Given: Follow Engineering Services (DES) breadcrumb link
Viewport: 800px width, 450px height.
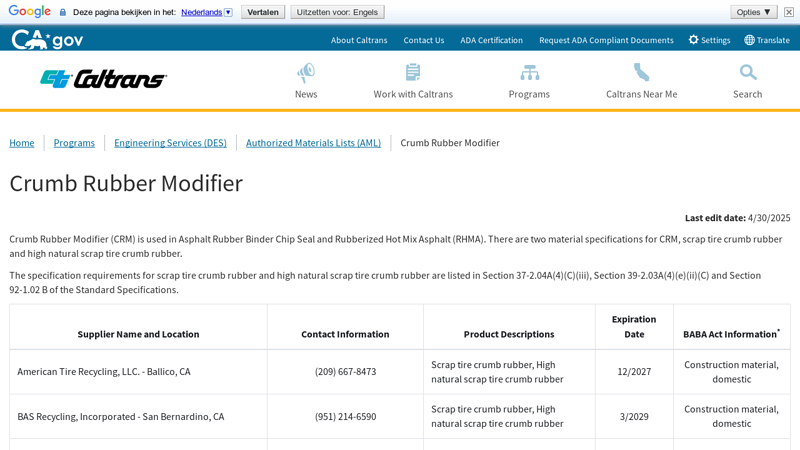Looking at the screenshot, I should [170, 143].
